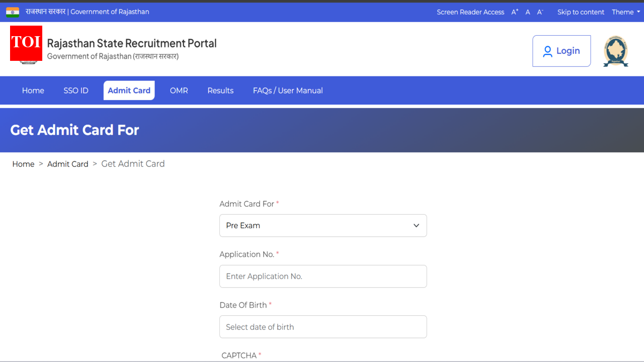This screenshot has width=644, height=362.
Task: Focus the Application No. input field
Action: (323, 277)
